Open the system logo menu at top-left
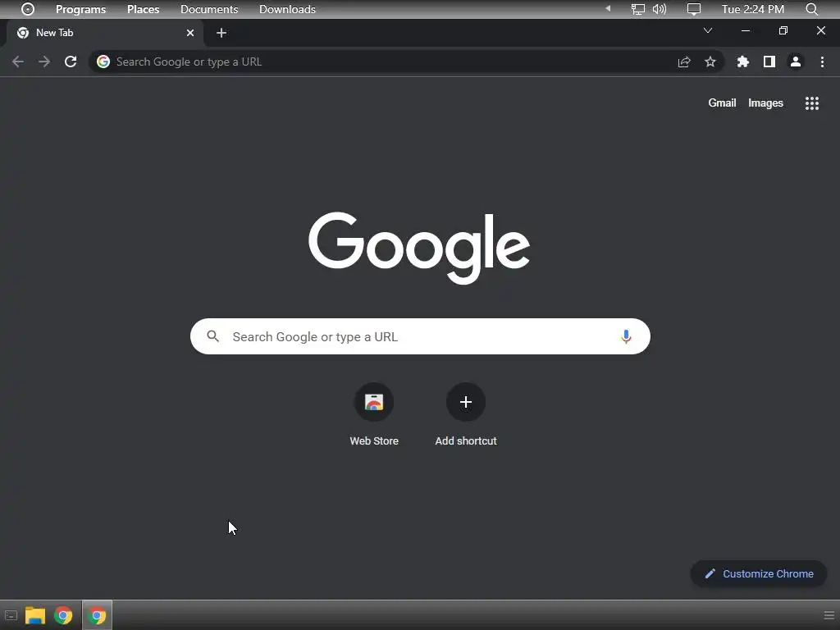Image resolution: width=840 pixels, height=630 pixels. click(x=28, y=9)
